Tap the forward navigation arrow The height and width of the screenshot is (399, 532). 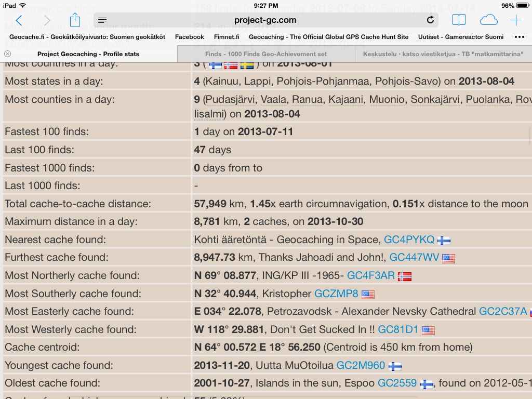point(47,20)
